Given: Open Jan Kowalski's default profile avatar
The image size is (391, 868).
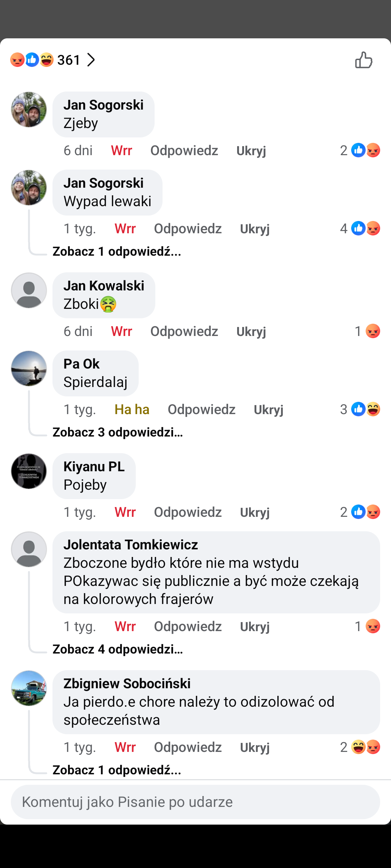Looking at the screenshot, I should coord(29,290).
